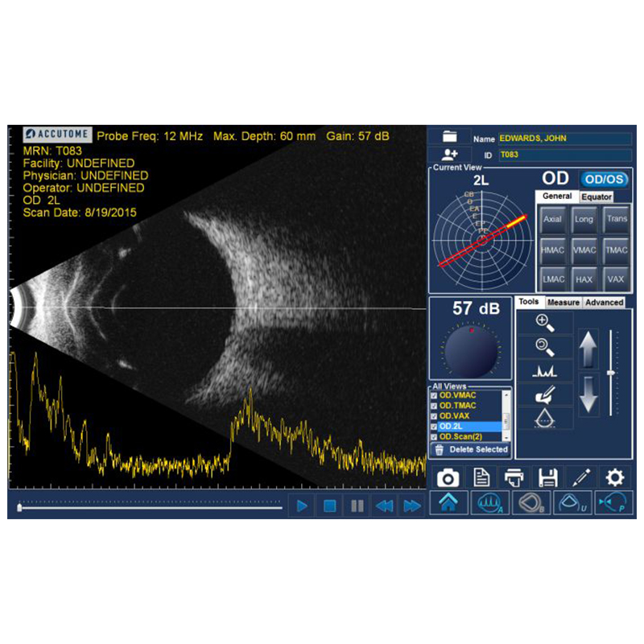
Task: Click the probe orientation polar diagram
Action: click(481, 240)
